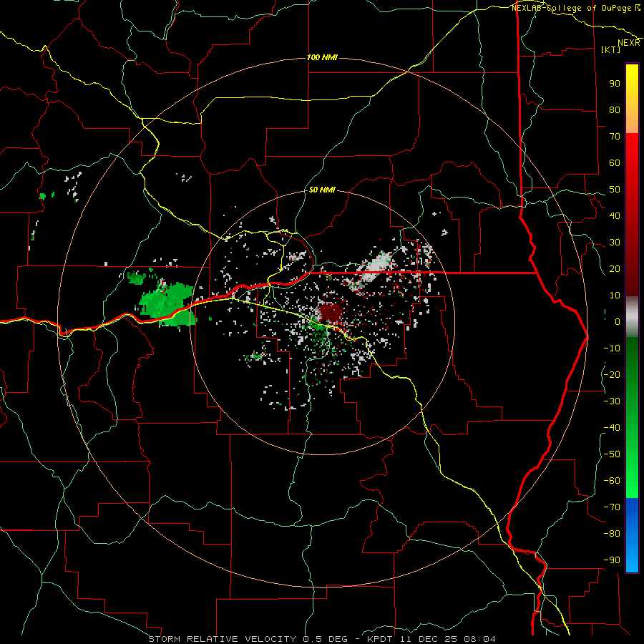644x644 pixels.
Task: Click the 0 value on the velocity color scale
Action: tap(618, 321)
